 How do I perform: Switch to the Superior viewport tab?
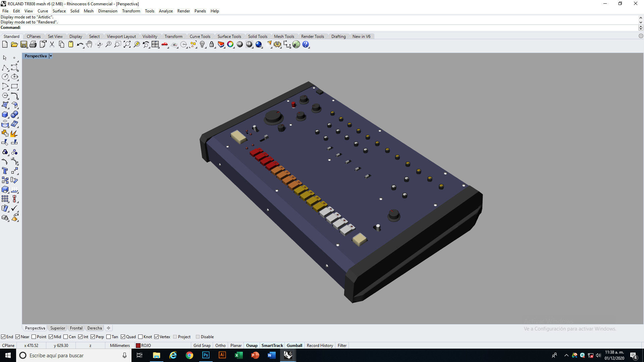tap(58, 328)
